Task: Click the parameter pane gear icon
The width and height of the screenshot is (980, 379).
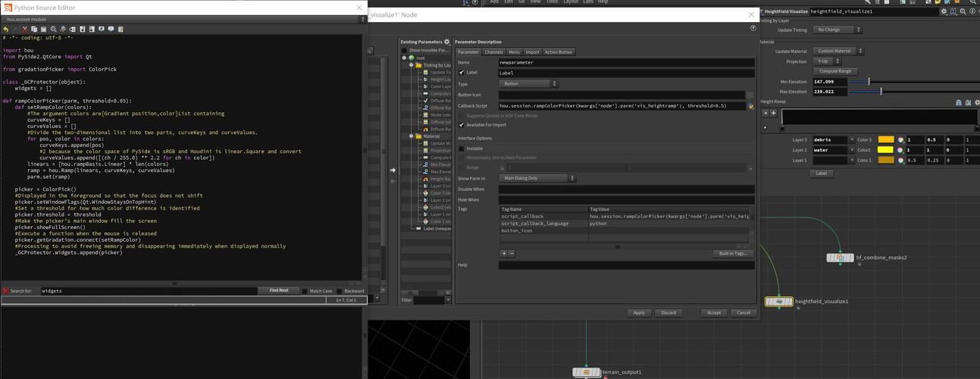Action: click(x=944, y=11)
